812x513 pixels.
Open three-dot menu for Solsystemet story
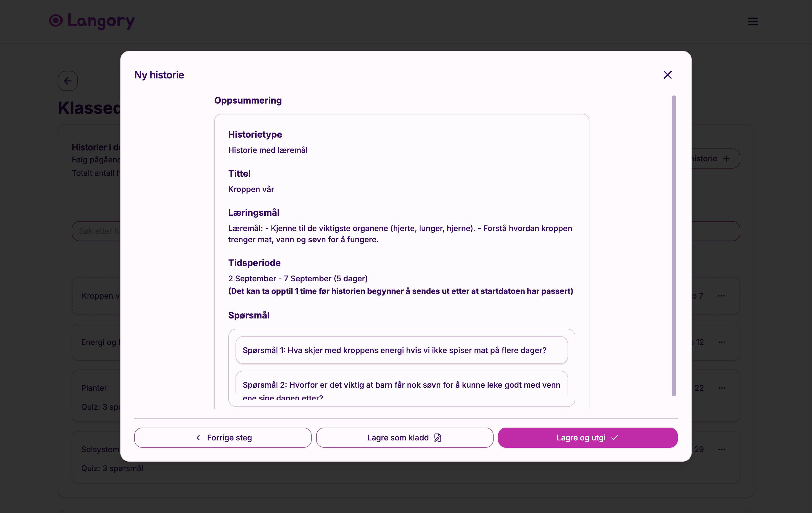pyautogui.click(x=722, y=449)
